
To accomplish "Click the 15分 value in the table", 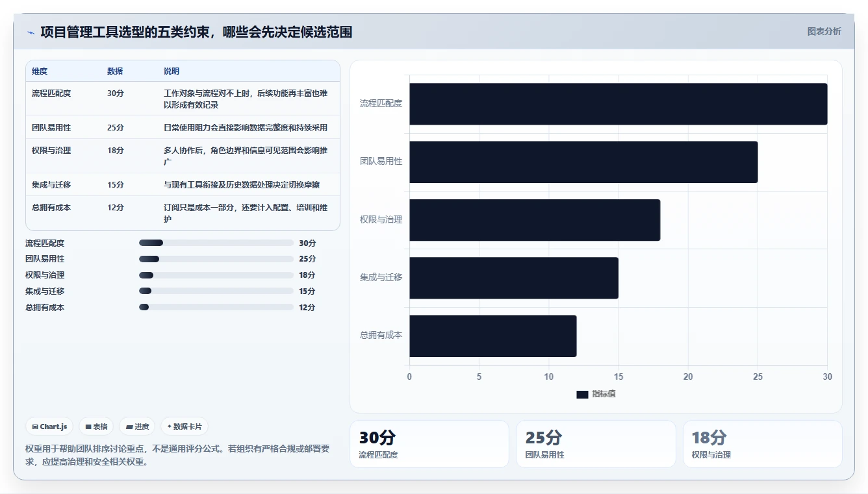I will click(116, 185).
